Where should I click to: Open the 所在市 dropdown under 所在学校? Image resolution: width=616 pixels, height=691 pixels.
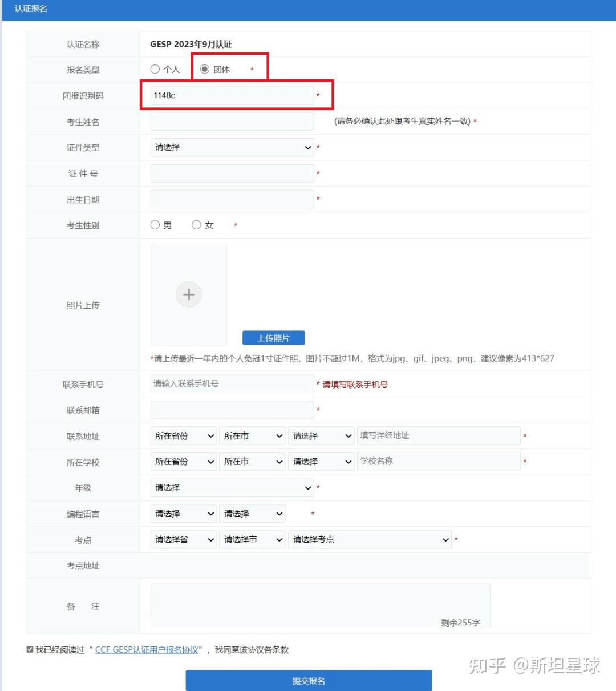tap(252, 461)
